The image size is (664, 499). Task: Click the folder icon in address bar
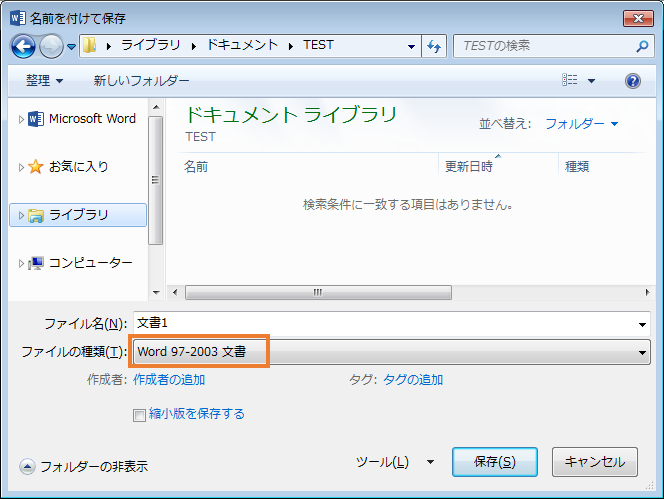click(89, 45)
